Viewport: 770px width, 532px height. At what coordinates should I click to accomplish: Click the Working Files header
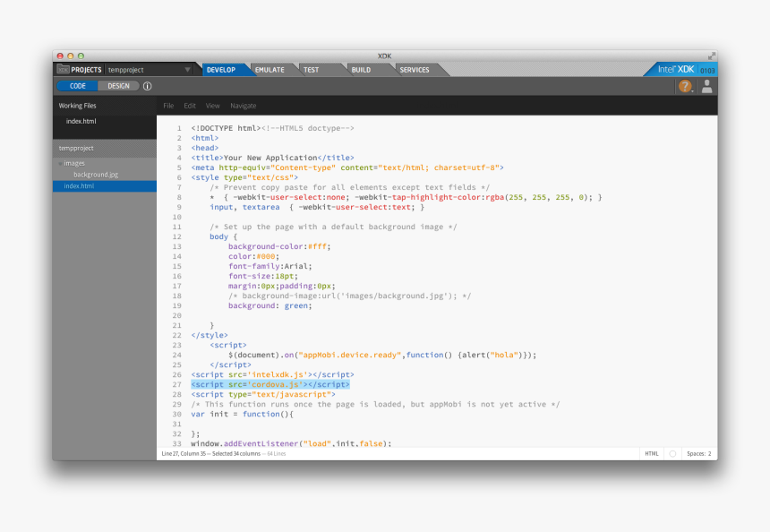point(77,106)
